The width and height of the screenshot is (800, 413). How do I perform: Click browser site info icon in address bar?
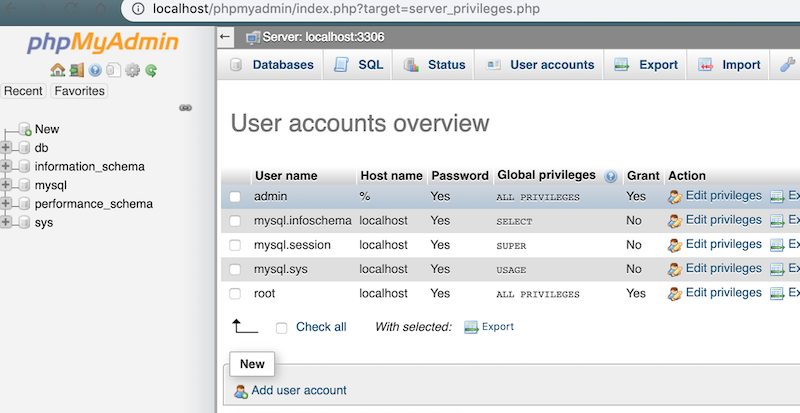pos(138,9)
